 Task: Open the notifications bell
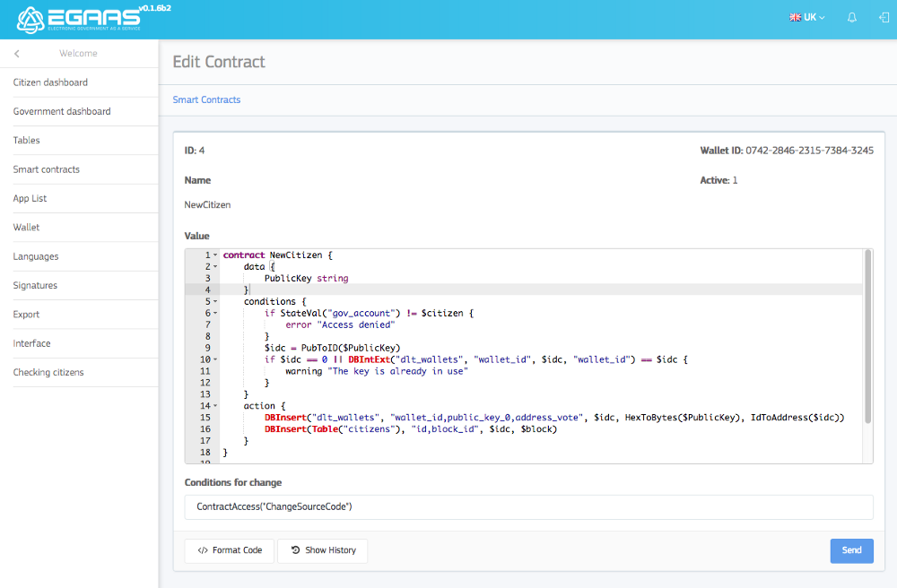852,18
